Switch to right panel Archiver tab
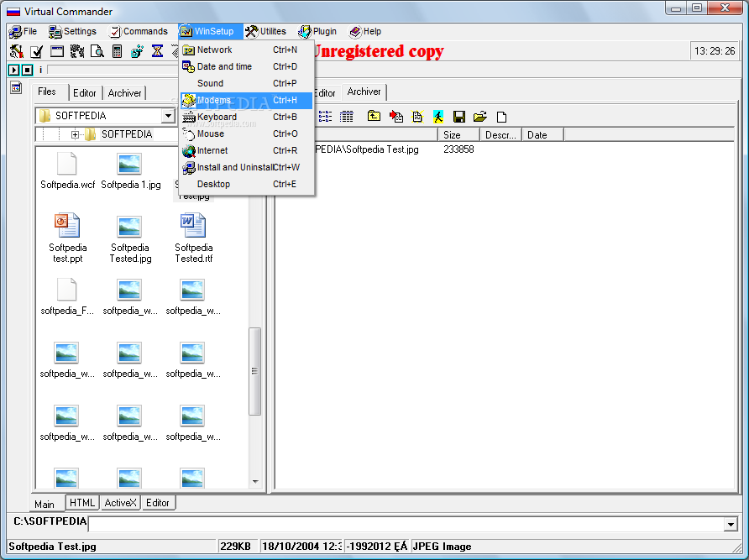The image size is (749, 560). [x=364, y=92]
